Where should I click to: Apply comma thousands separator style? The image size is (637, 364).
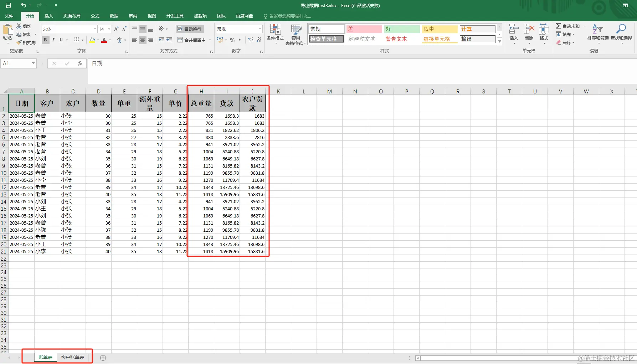(240, 40)
